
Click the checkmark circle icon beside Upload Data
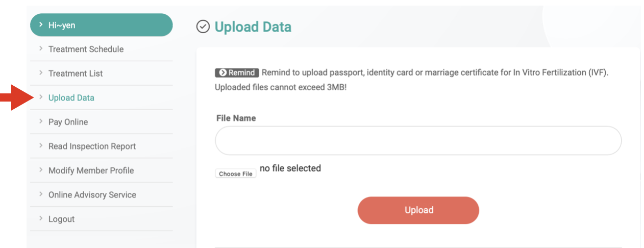pyautogui.click(x=203, y=27)
